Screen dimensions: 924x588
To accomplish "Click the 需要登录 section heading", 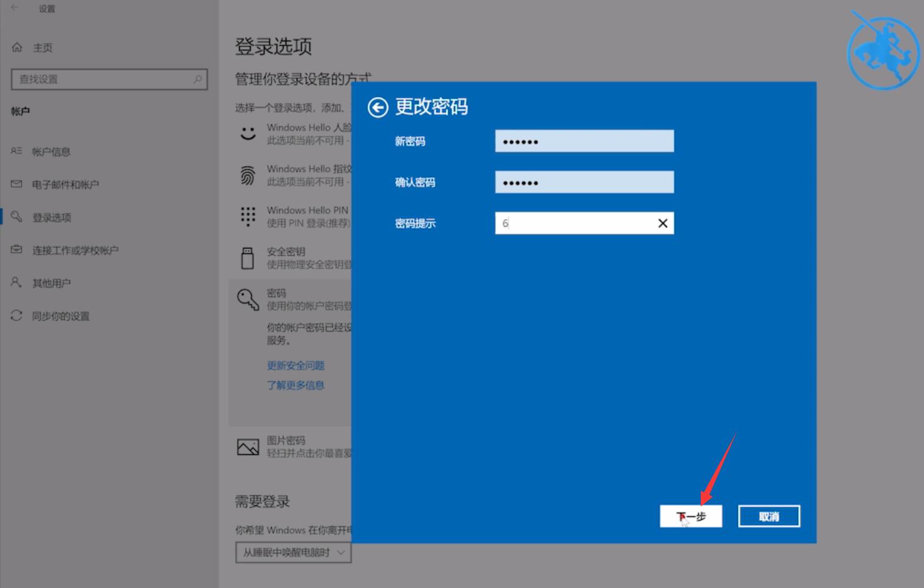I will pyautogui.click(x=262, y=502).
